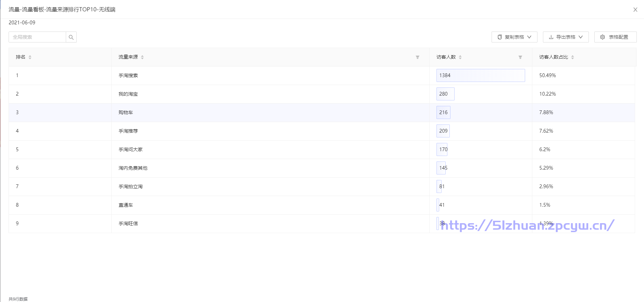Click percentage 7.88%
Screen dimensions: 644x302
[546, 112]
